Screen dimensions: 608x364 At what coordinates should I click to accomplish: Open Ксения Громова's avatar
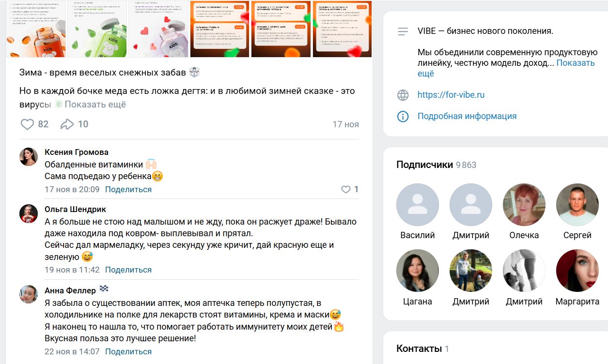click(29, 157)
